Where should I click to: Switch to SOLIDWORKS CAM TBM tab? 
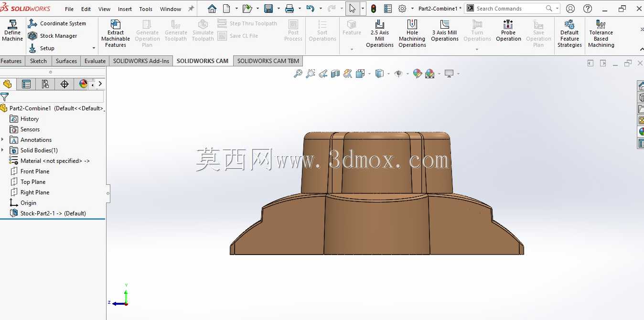pos(268,61)
